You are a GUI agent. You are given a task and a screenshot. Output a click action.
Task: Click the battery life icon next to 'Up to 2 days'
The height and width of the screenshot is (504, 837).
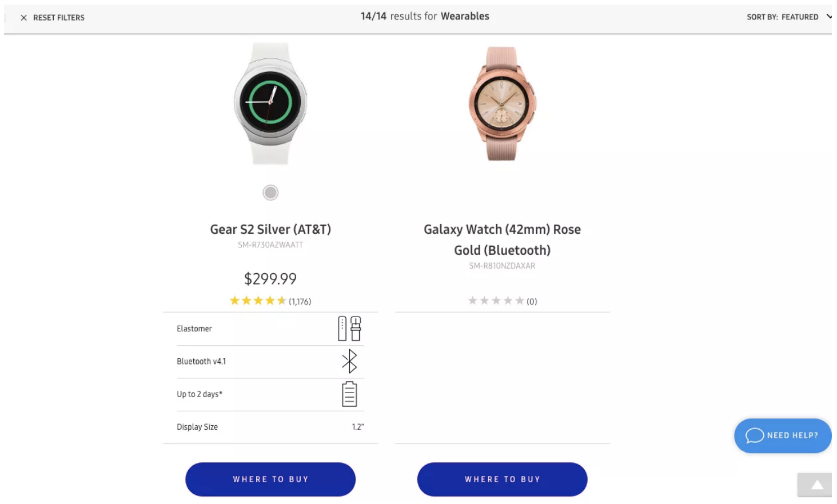[349, 394]
